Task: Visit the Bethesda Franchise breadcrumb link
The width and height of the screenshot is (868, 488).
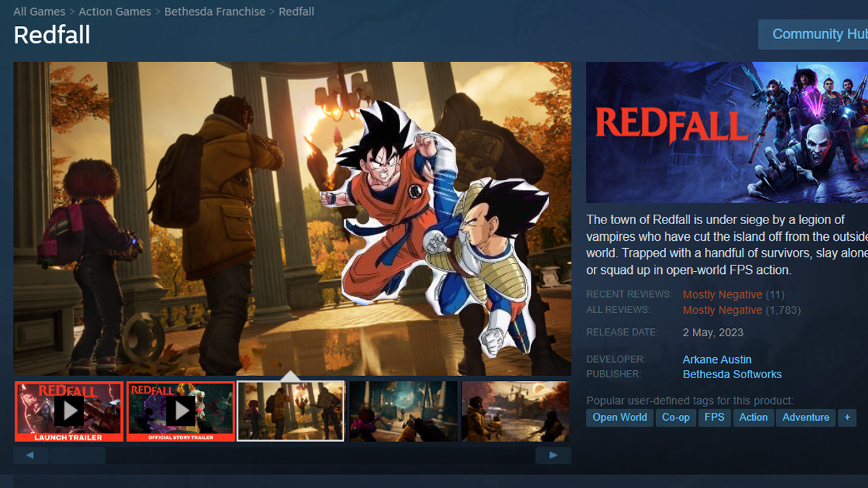Action: (x=215, y=11)
